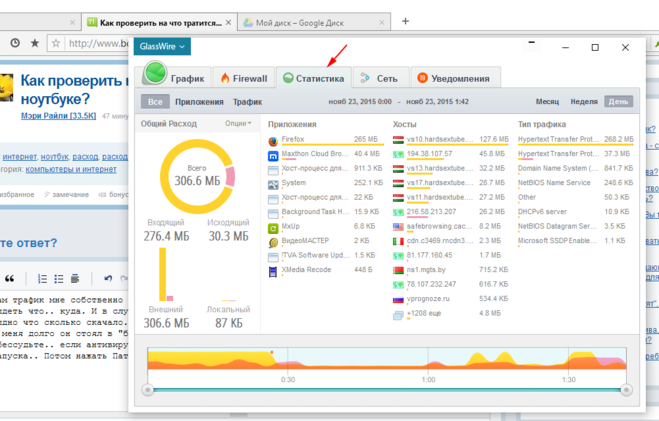Click the green MxUp app icon
The width and height of the screenshot is (659, 421).
(x=273, y=227)
